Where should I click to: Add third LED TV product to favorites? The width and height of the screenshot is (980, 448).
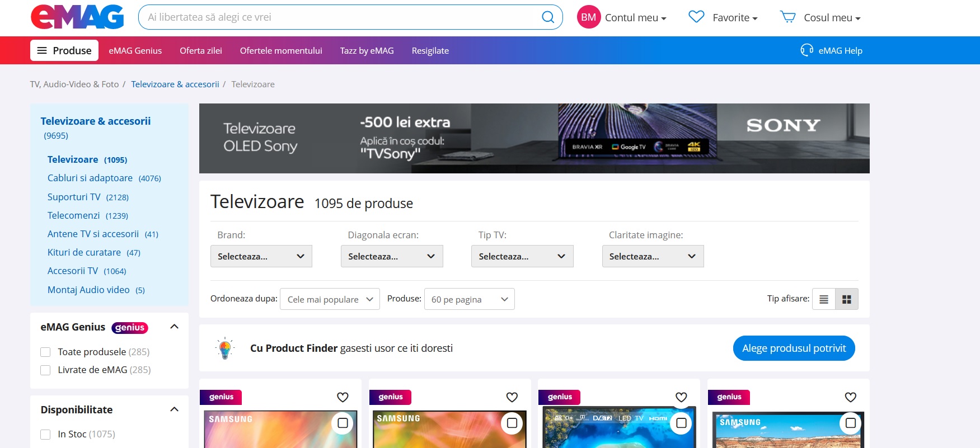[x=681, y=397]
